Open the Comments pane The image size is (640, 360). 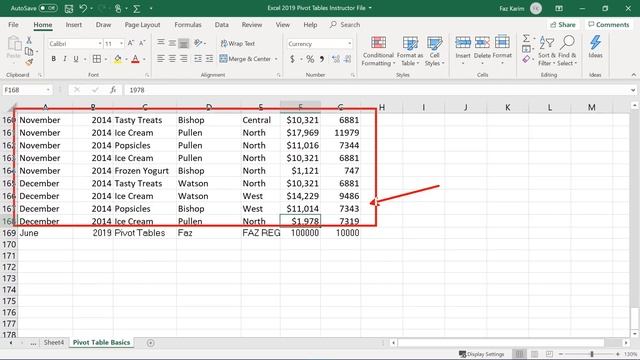[x=609, y=24]
